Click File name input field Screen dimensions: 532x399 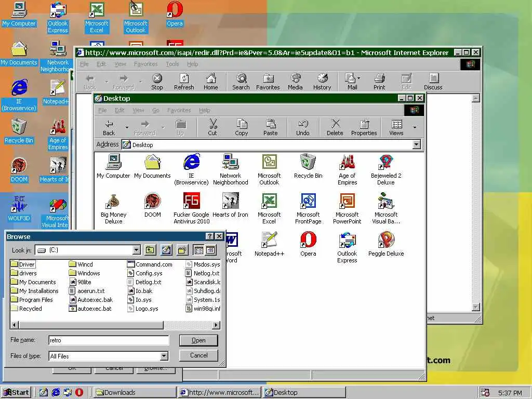tap(109, 340)
